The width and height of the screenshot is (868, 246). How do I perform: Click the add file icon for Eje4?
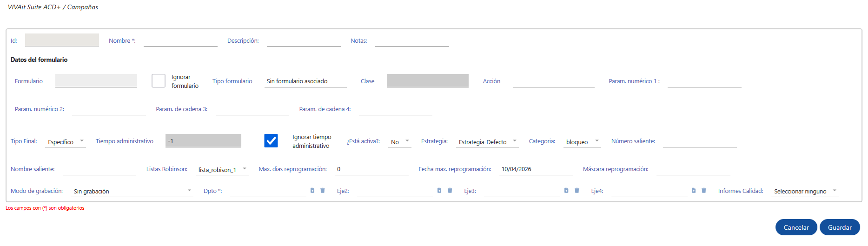pos(694,191)
